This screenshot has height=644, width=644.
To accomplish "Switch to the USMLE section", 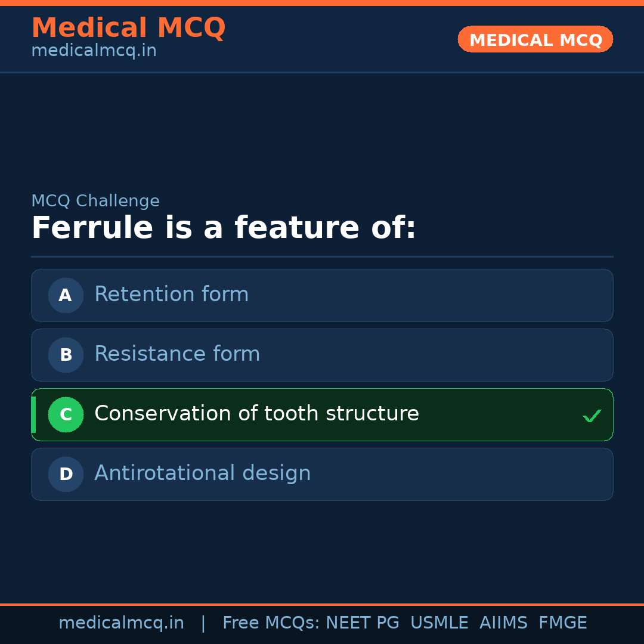I will click(x=439, y=623).
